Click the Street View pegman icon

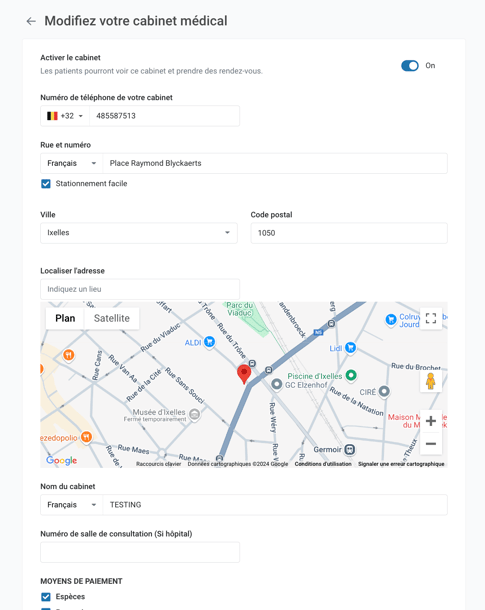coord(431,381)
